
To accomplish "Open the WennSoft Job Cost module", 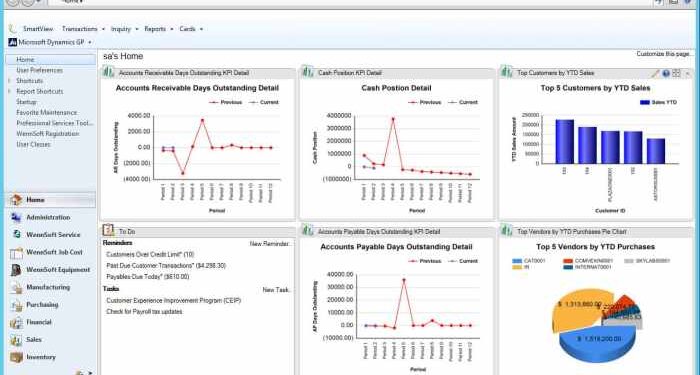I will coord(54,252).
